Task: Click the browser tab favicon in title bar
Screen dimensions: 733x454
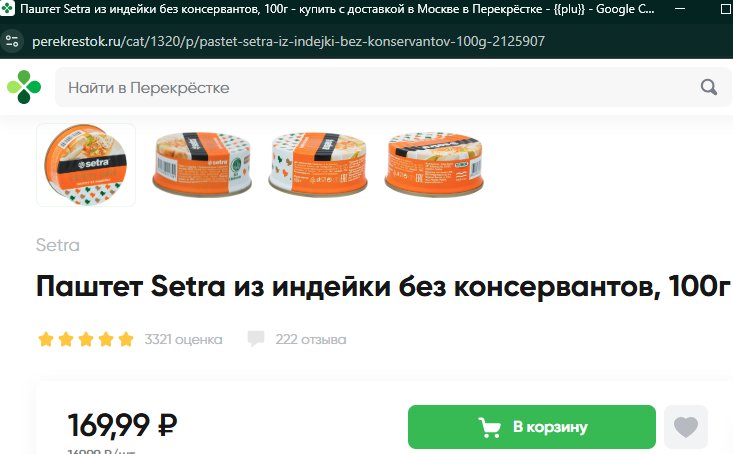Action: [7, 8]
